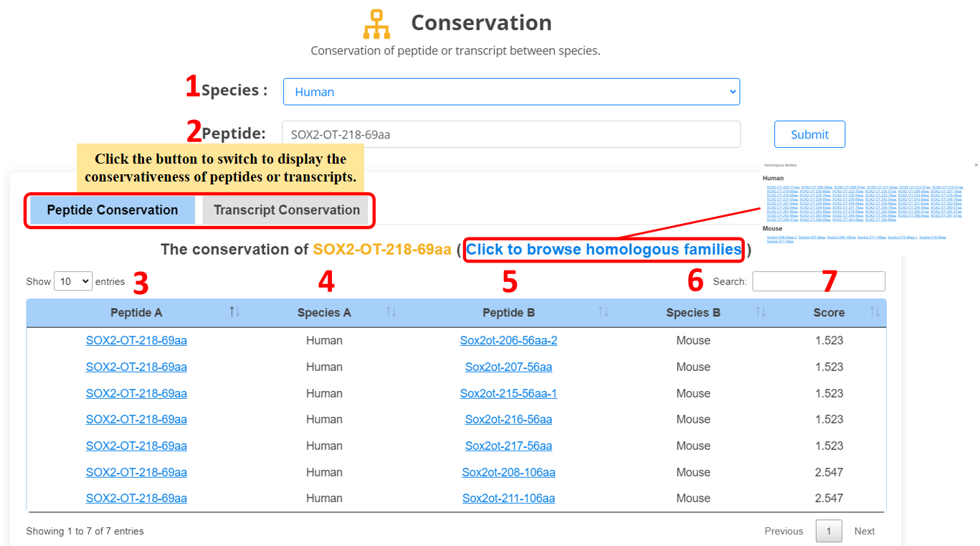Sort by Score column arrows
The width and height of the screenshot is (980, 546).
tap(875, 312)
